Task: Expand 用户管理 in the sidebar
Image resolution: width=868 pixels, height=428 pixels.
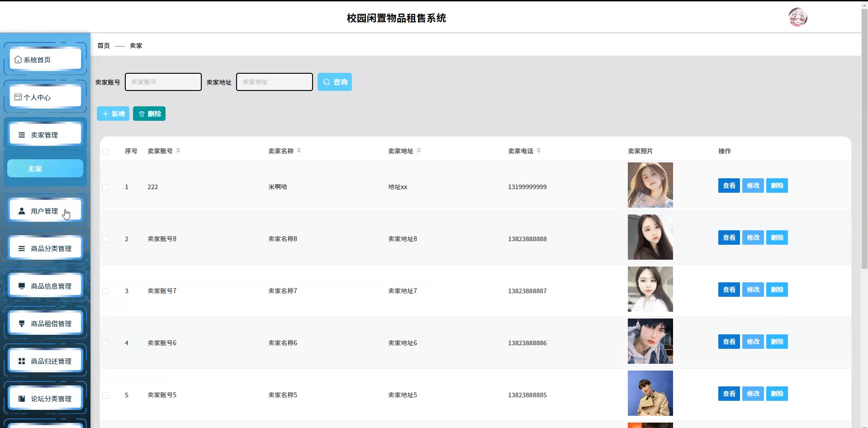Action: coord(45,210)
